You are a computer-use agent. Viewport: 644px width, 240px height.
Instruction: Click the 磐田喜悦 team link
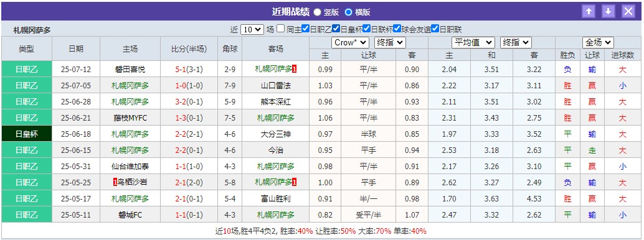pos(130,70)
